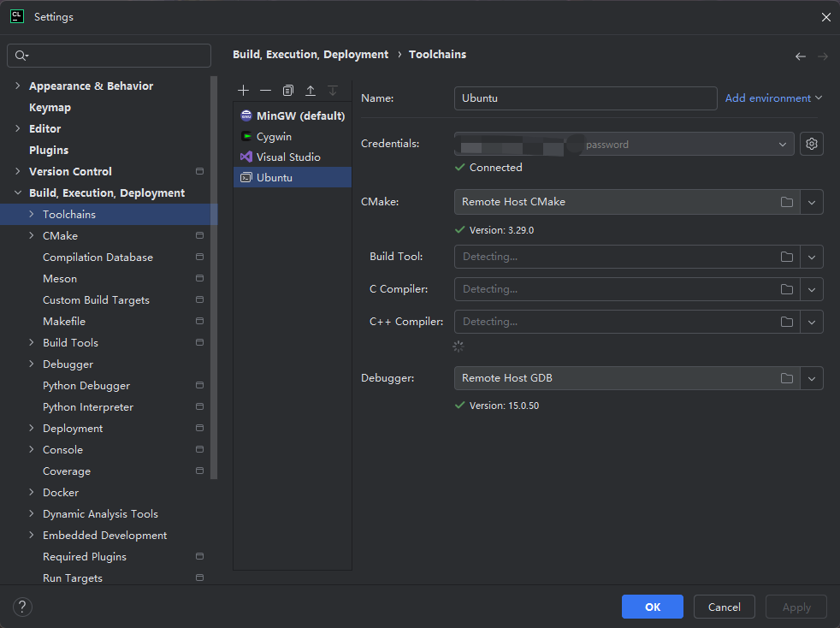Click the add toolchain plus icon
840x628 pixels.
(244, 91)
